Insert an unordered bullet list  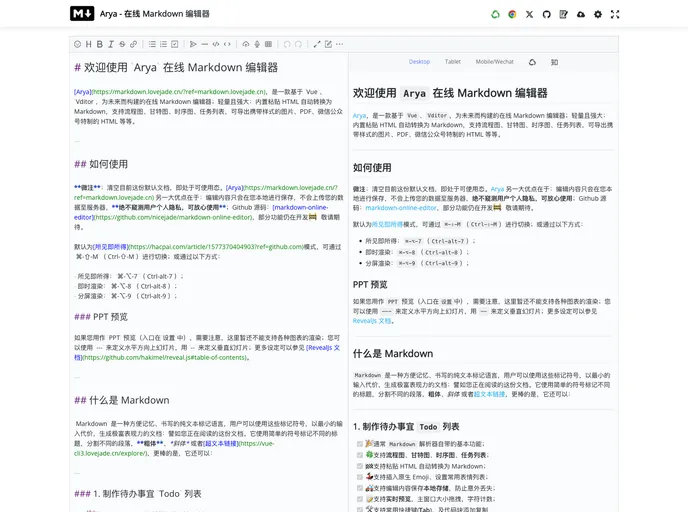coord(152,44)
